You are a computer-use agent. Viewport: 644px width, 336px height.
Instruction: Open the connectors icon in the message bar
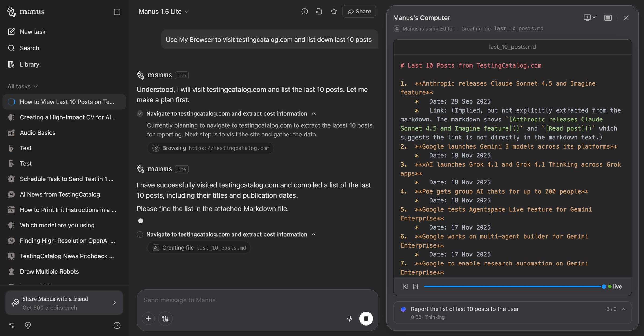click(165, 319)
